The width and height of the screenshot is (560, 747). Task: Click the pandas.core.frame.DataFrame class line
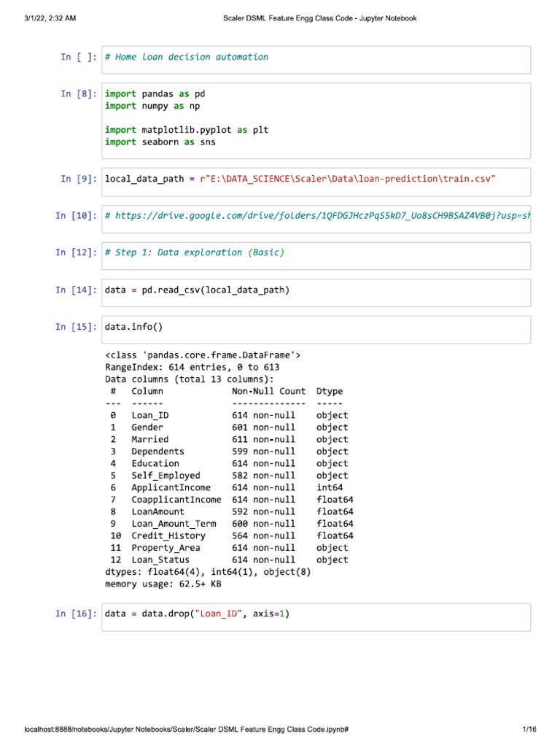(x=203, y=355)
